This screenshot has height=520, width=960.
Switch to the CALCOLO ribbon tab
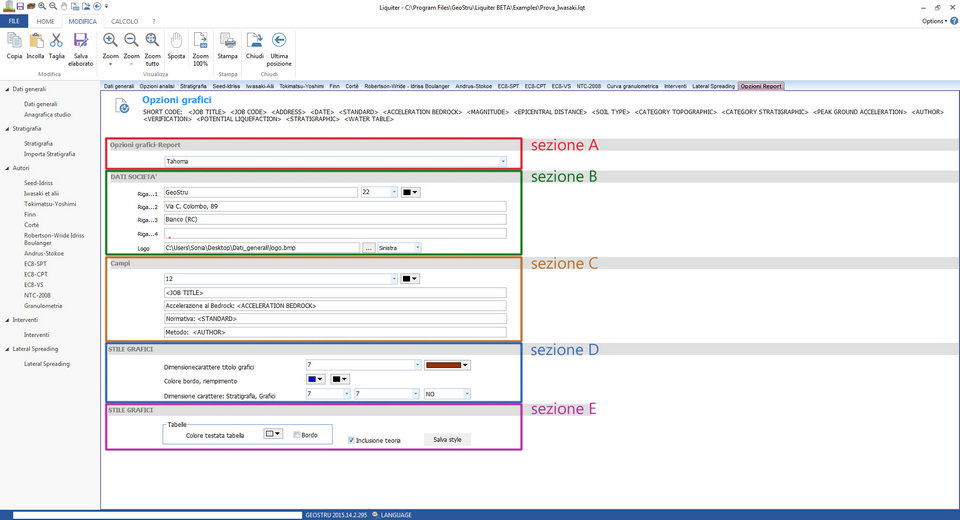coord(124,20)
